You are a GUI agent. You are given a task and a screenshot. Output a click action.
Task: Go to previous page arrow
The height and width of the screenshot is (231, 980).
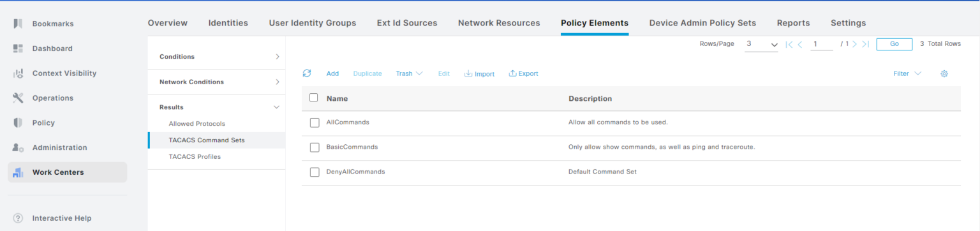(x=800, y=44)
